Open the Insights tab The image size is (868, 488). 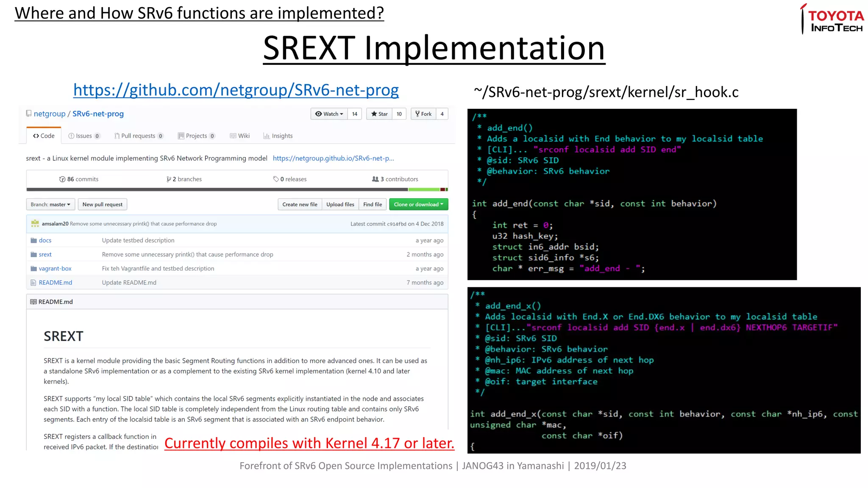[278, 136]
